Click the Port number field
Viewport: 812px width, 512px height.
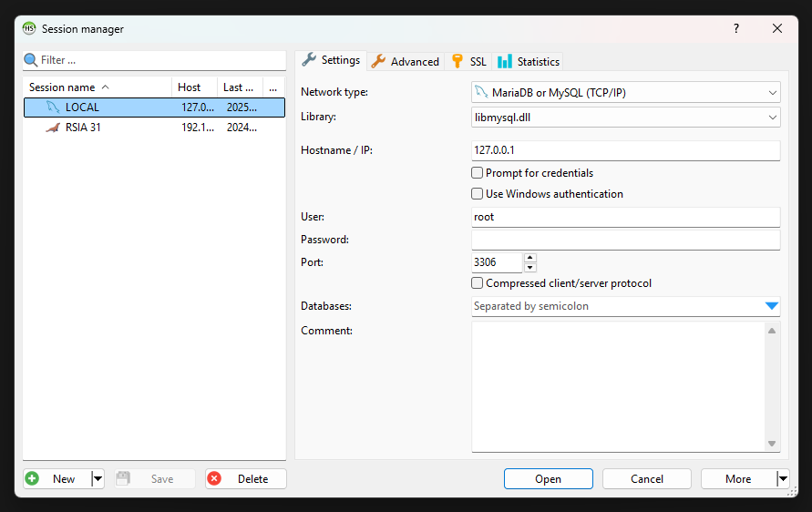tap(497, 262)
